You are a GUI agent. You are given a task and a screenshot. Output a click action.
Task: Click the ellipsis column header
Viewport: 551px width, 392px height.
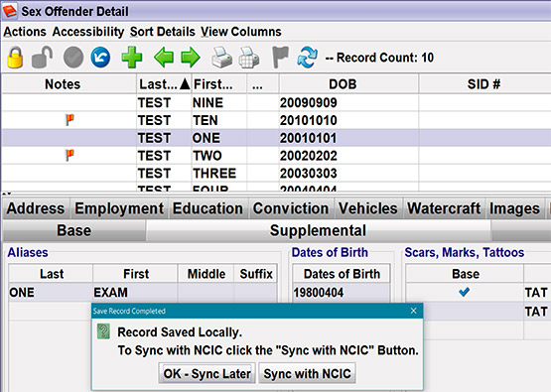coord(263,84)
